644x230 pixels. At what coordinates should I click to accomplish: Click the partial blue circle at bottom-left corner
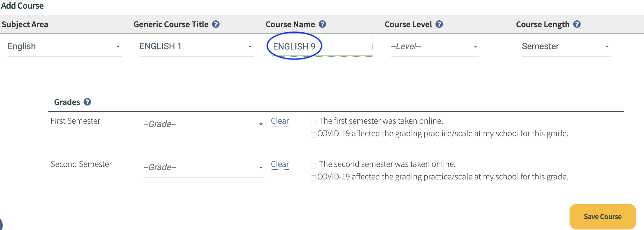tap(1, 225)
